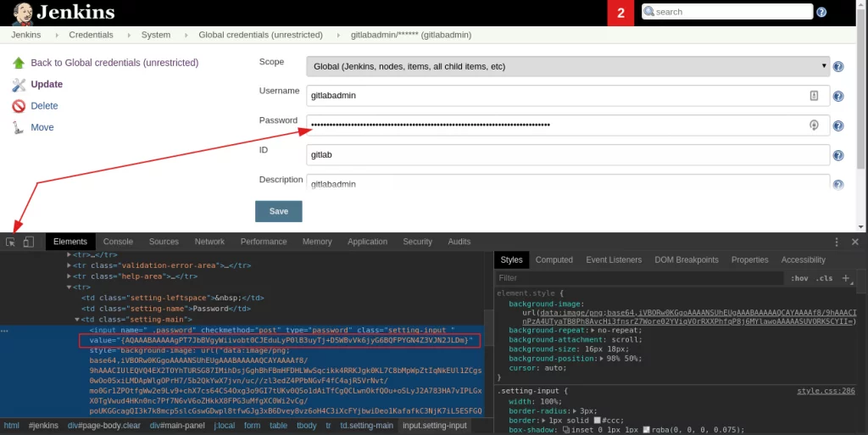
Task: Expand background-position property triangle
Action: pos(601,359)
